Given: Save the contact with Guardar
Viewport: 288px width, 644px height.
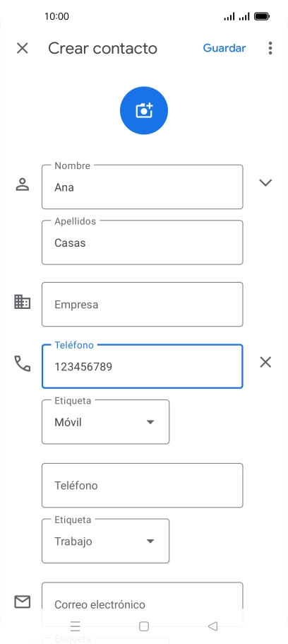Looking at the screenshot, I should (224, 48).
